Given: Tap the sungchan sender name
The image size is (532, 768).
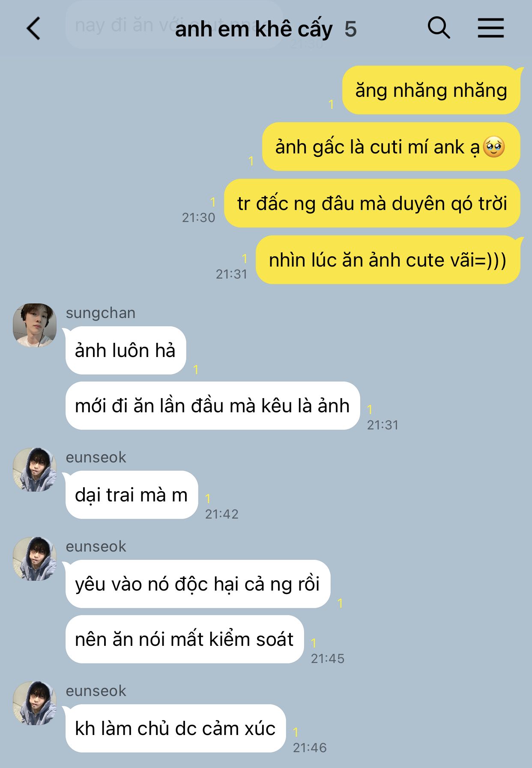Looking at the screenshot, I should pyautogui.click(x=101, y=313).
